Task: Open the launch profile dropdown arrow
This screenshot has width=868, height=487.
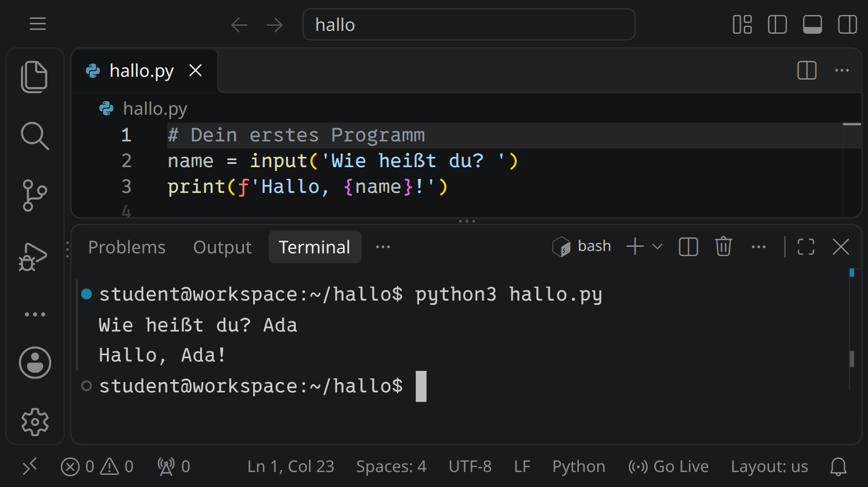Action: pos(658,247)
